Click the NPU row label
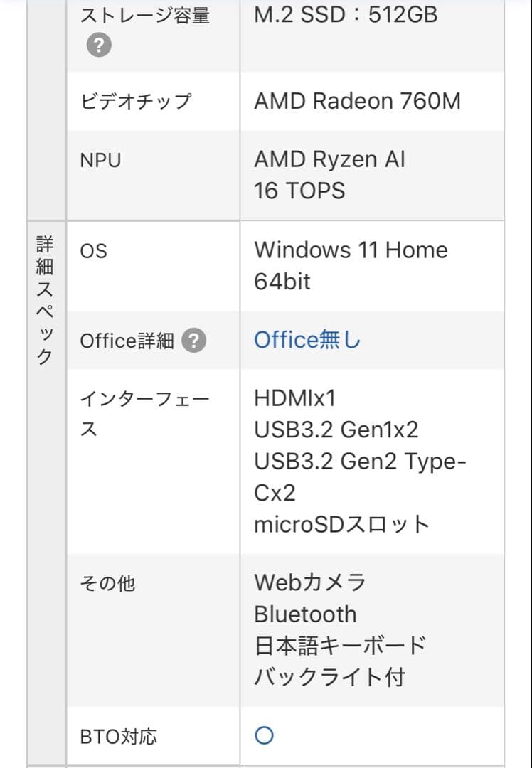 point(100,159)
